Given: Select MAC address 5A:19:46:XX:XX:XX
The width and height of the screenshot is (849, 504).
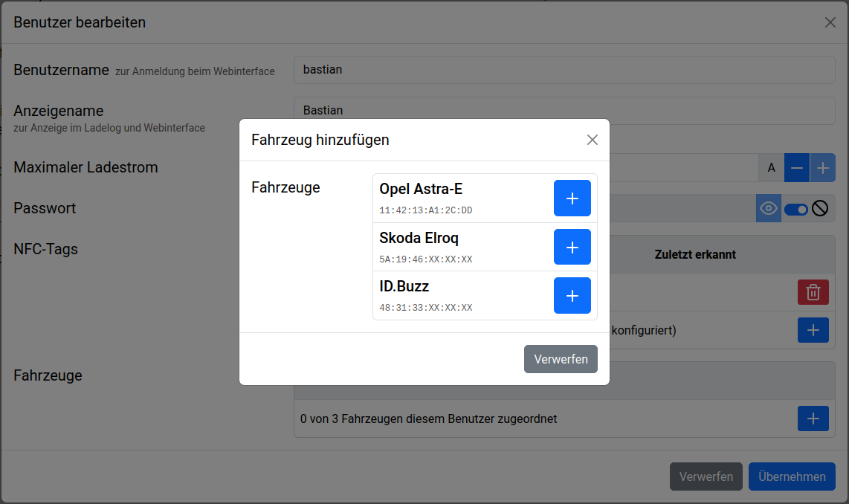Looking at the screenshot, I should pos(425,259).
